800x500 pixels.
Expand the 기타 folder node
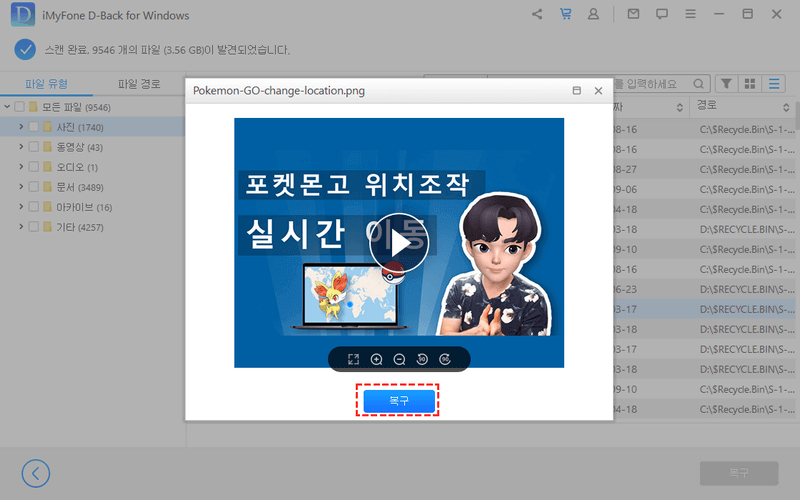tap(21, 226)
